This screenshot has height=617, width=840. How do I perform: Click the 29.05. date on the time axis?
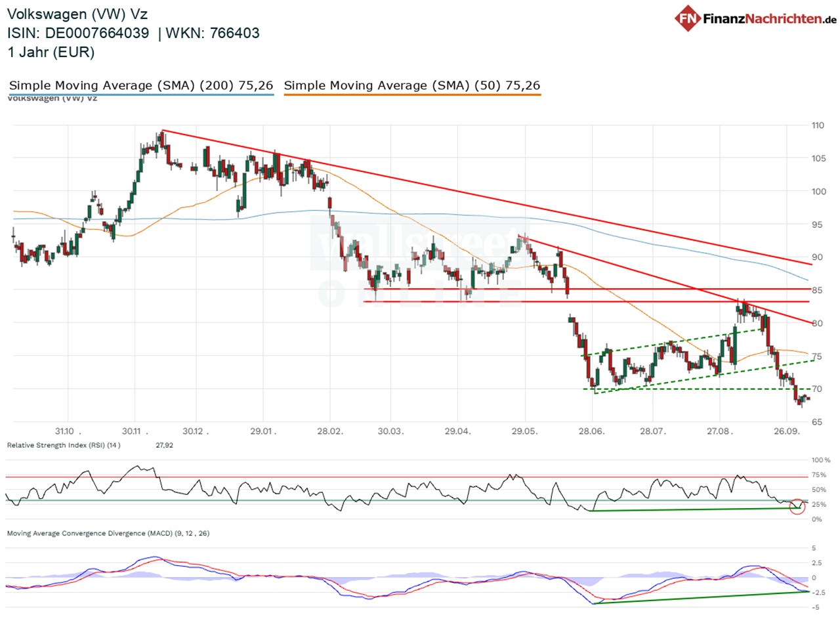pyautogui.click(x=525, y=431)
